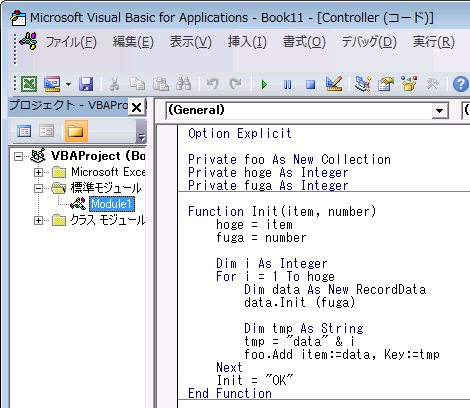Click the code margin indicator bar
This screenshot has height=408, width=470.
167,266
